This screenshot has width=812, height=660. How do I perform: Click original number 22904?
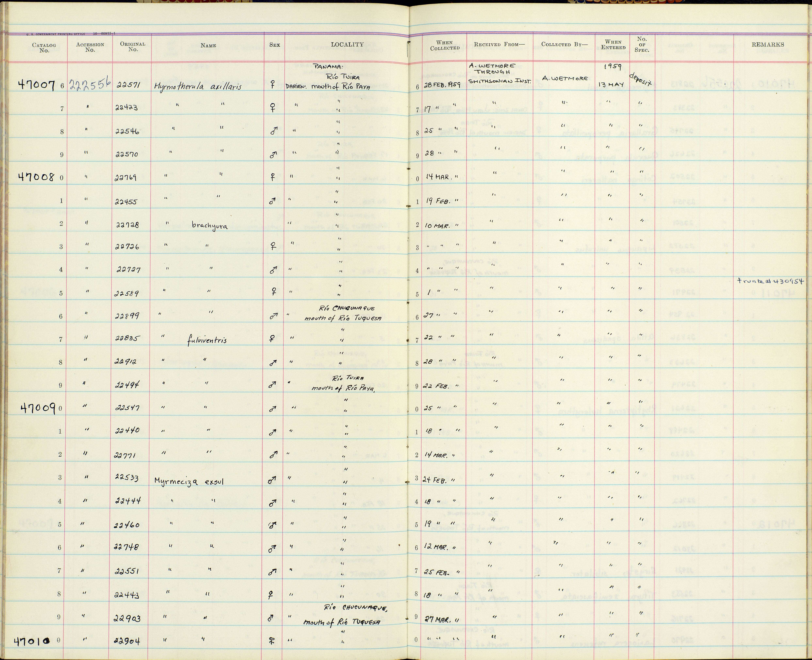127,641
